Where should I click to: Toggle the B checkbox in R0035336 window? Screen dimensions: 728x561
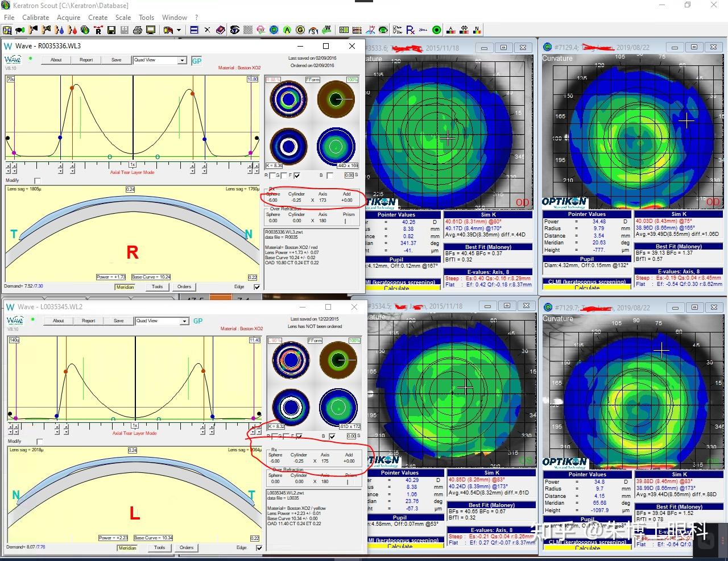coord(330,176)
